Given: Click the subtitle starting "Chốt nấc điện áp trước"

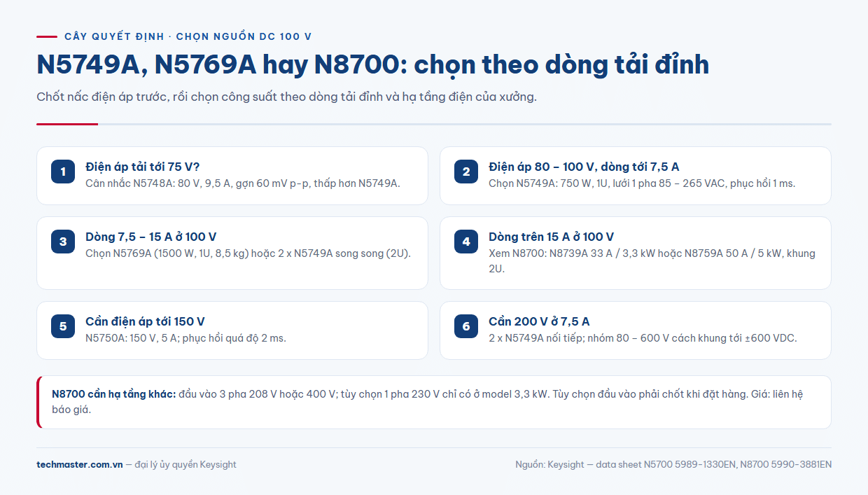Looking at the screenshot, I should tap(286, 97).
